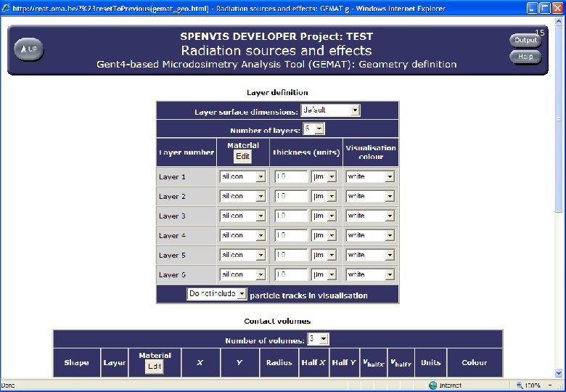
Task: Open Layer 3 thickness units dropdown
Action: [x=324, y=216]
